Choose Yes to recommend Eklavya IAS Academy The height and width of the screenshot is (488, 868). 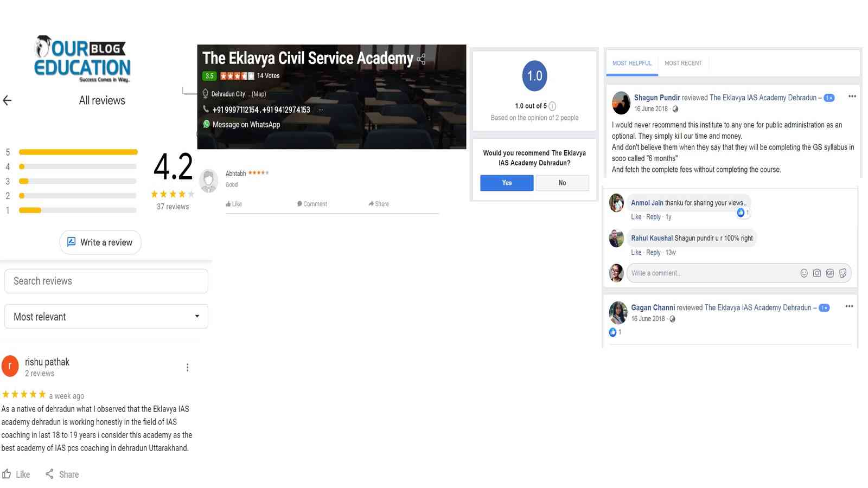[507, 183]
